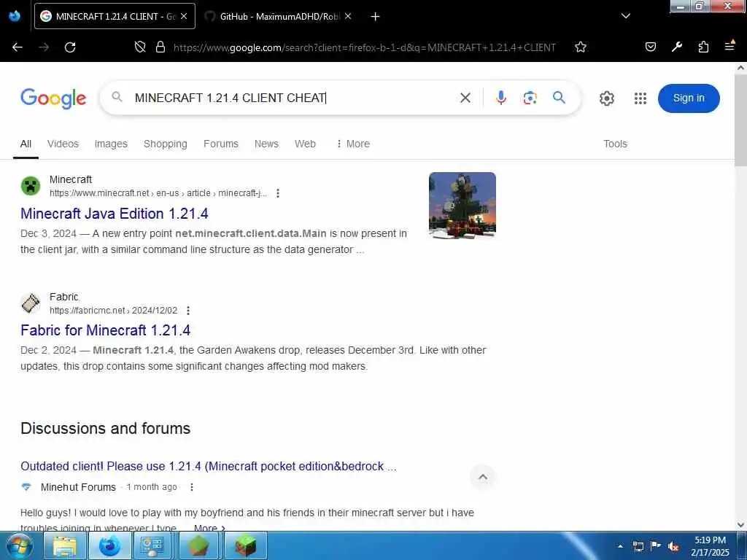This screenshot has width=747, height=560.
Task: Clear the search box text
Action: 465,98
